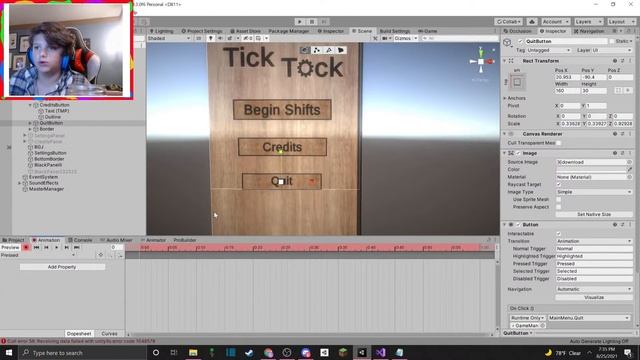Click the Animation record button
The width and height of the screenshot is (640, 360).
click(x=26, y=247)
